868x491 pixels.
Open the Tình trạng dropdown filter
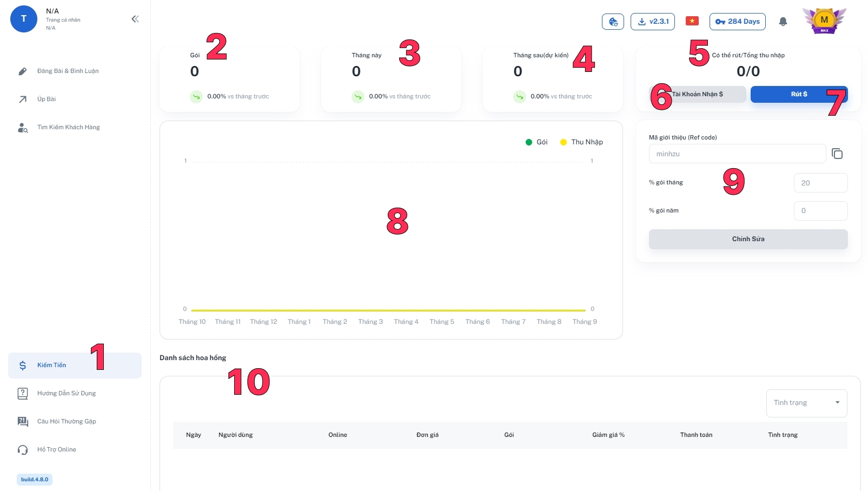806,403
